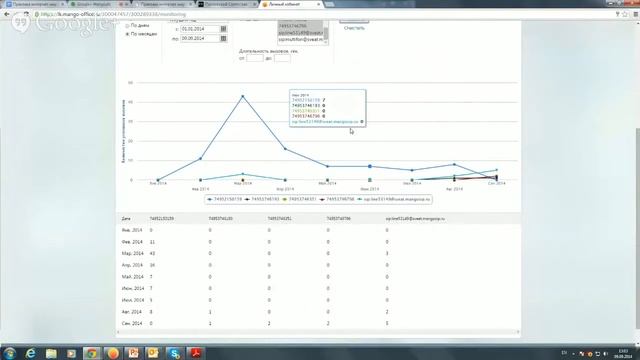Click the 'Июн. 2014' table row label
Screen dimensions: 640x360
point(133,289)
